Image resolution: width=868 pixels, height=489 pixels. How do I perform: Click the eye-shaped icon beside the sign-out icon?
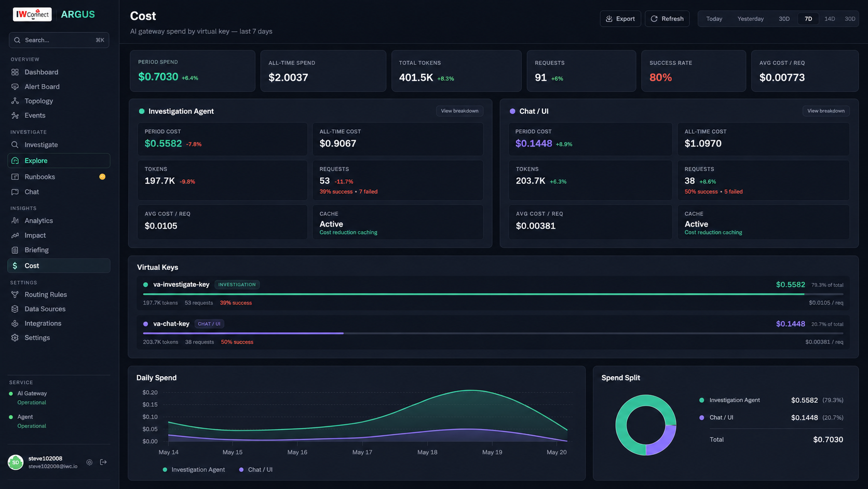(89, 462)
